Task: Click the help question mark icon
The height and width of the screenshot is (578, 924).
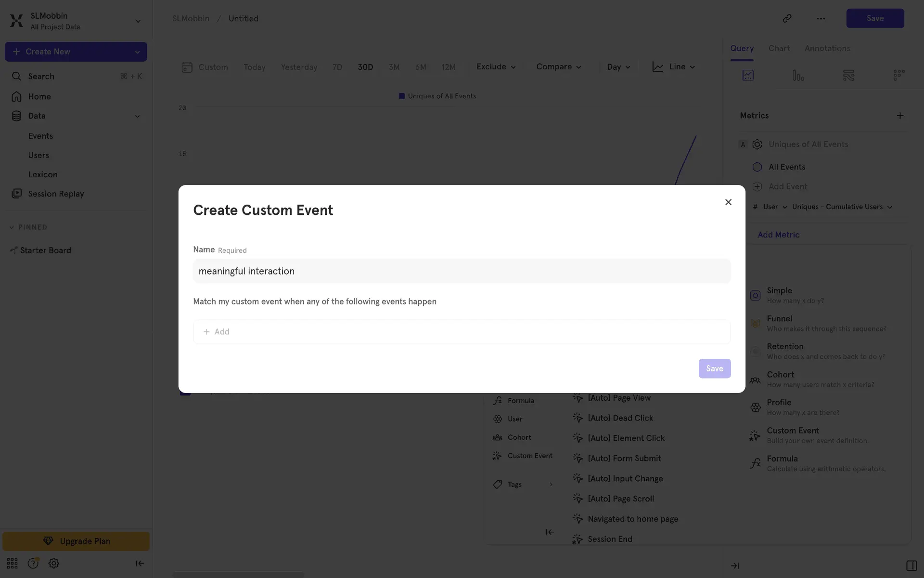Action: [33, 563]
